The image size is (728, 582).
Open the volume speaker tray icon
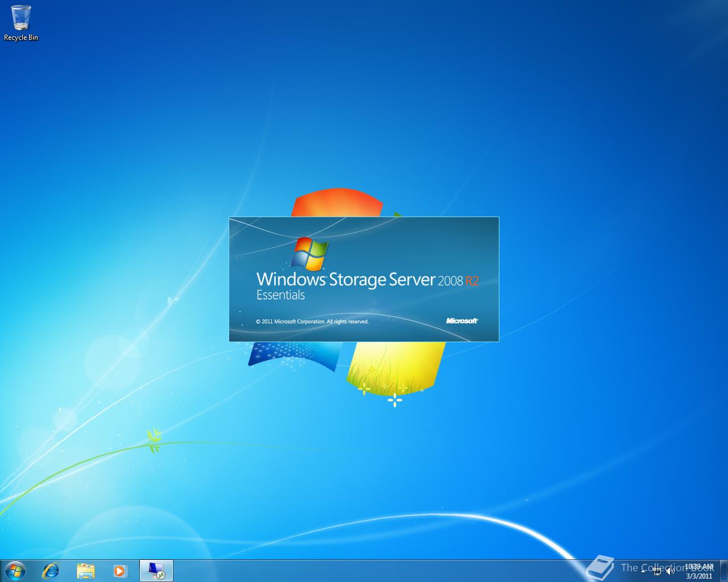coord(670,571)
